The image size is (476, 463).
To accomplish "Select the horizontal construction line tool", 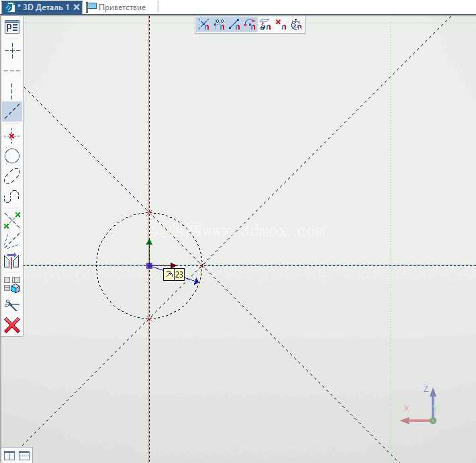I will click(x=12, y=71).
